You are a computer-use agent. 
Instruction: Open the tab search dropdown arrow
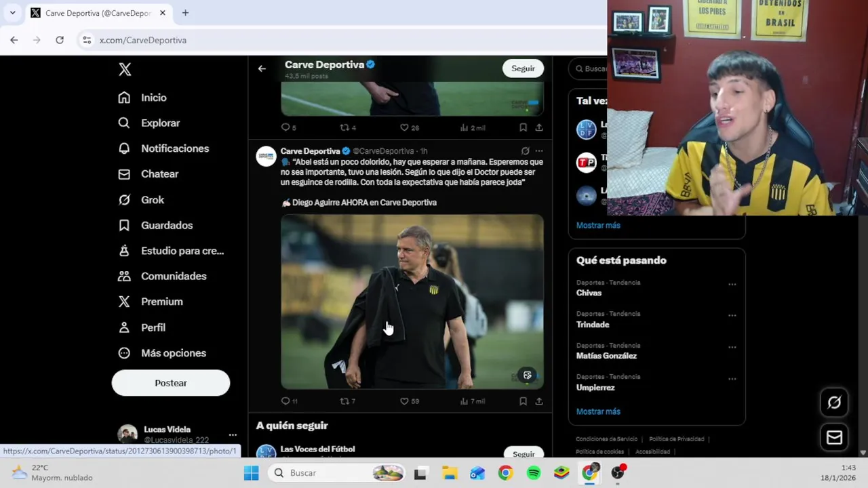pos(12,13)
